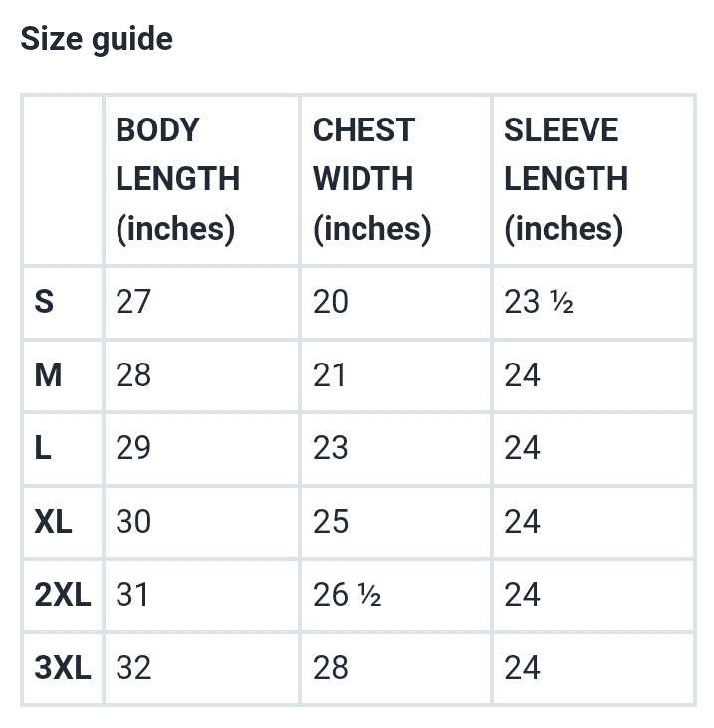The image size is (714, 728).
Task: Select chest width value 21 for M
Action: pos(331,375)
